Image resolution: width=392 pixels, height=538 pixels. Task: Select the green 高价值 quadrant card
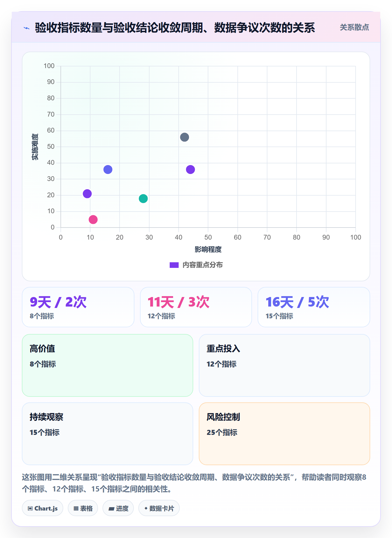point(108,365)
